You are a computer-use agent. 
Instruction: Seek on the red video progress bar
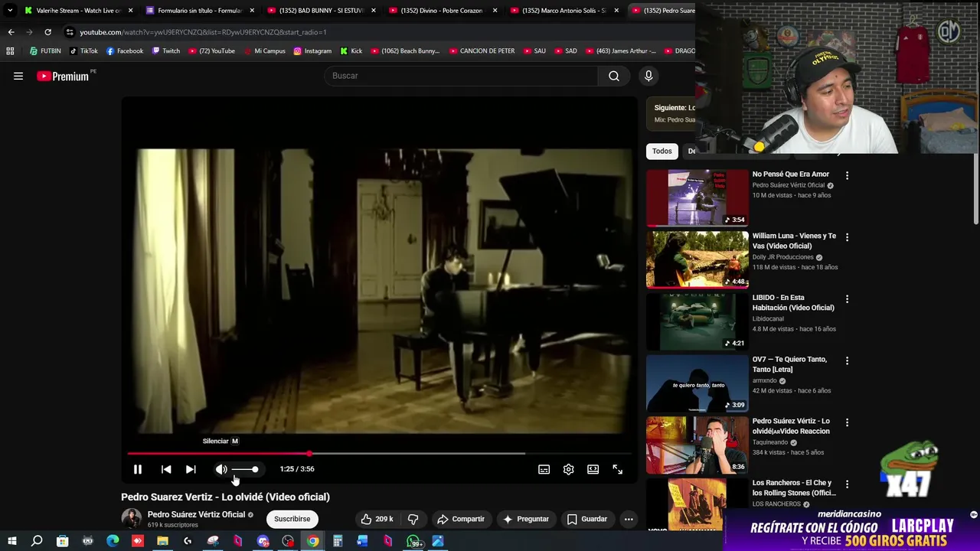tap(379, 454)
